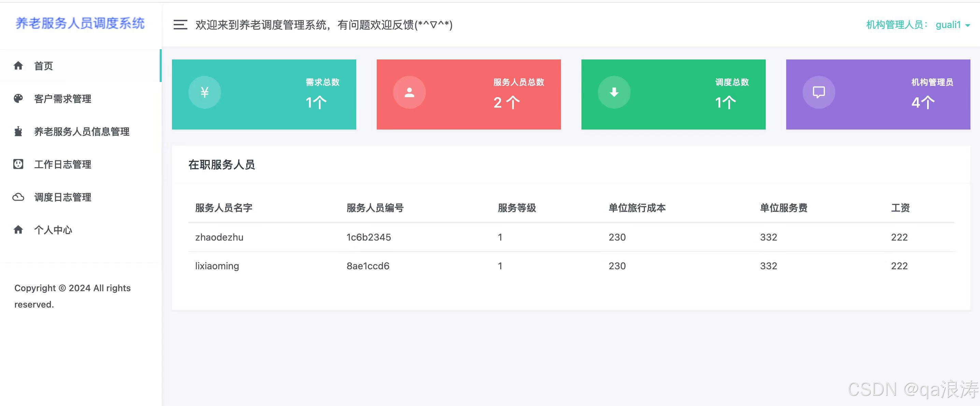
Task: Click the dropdown arrow next to guali1
Action: [968, 26]
